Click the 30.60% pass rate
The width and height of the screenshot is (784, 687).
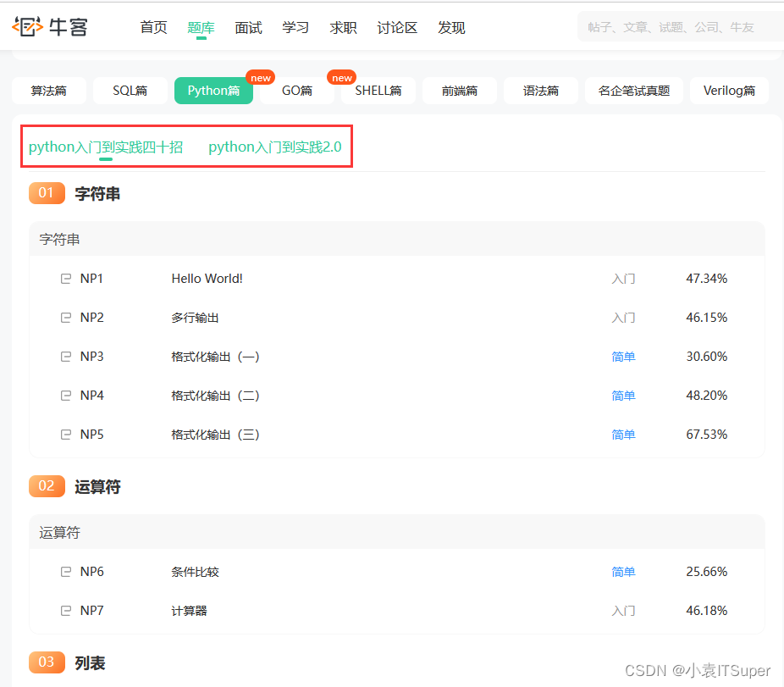[x=706, y=357]
